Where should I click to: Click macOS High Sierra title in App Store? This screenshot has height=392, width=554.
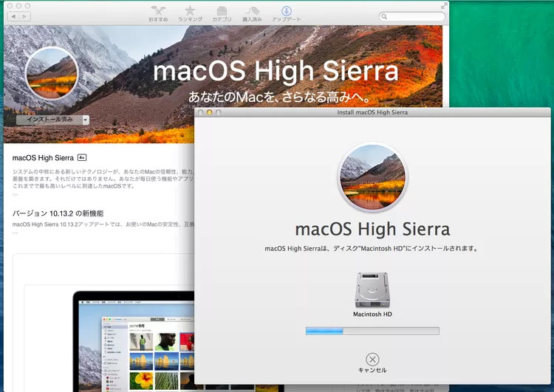[x=43, y=158]
